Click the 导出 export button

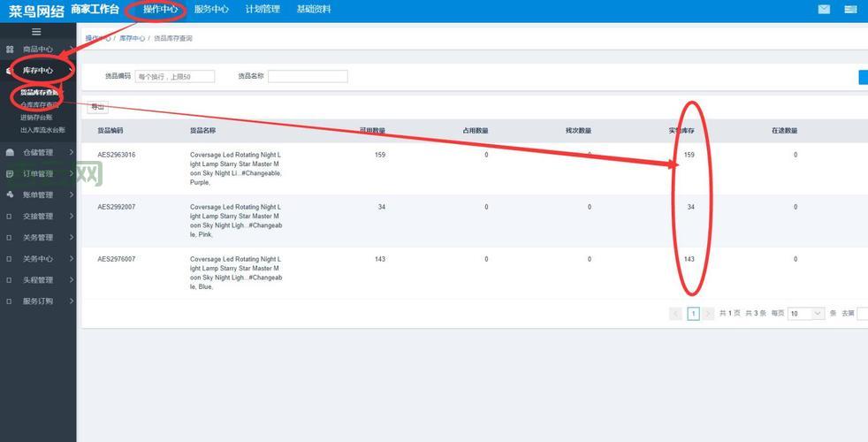[97, 107]
